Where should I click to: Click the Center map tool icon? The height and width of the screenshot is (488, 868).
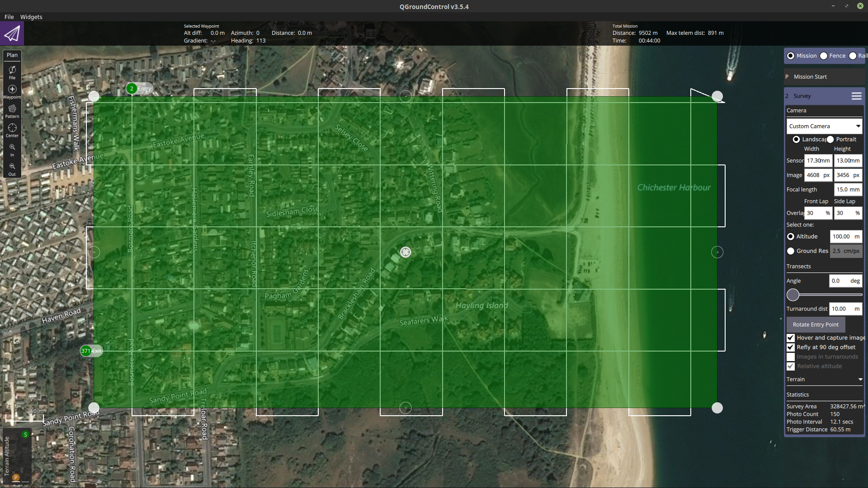[x=12, y=128]
